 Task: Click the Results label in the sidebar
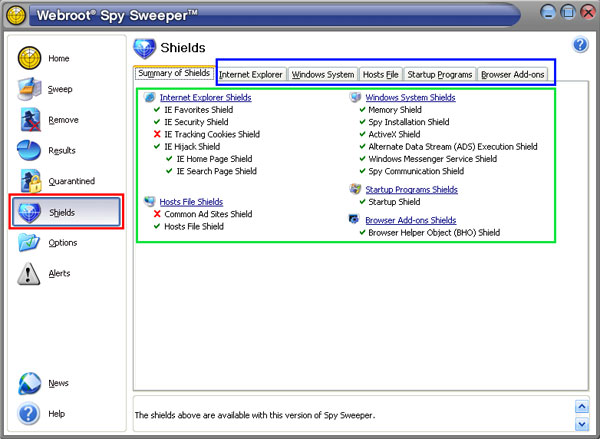click(62, 150)
